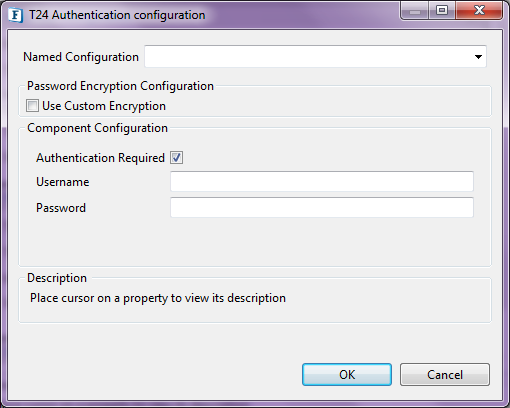Confirm settings with the OK button
510x408 pixels.
(x=347, y=374)
